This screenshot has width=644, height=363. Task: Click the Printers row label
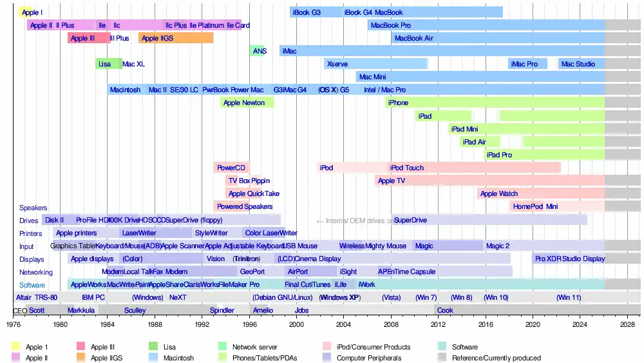click(x=30, y=233)
